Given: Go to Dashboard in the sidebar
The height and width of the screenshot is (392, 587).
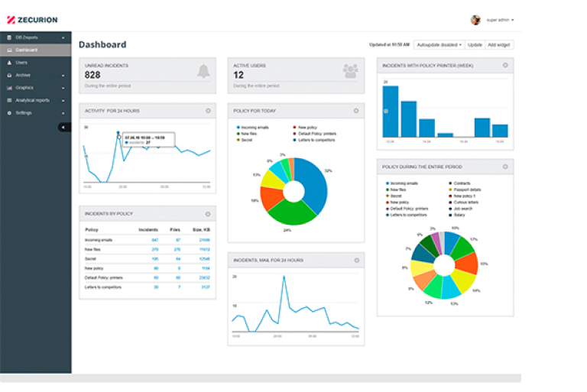Looking at the screenshot, I should [36, 50].
